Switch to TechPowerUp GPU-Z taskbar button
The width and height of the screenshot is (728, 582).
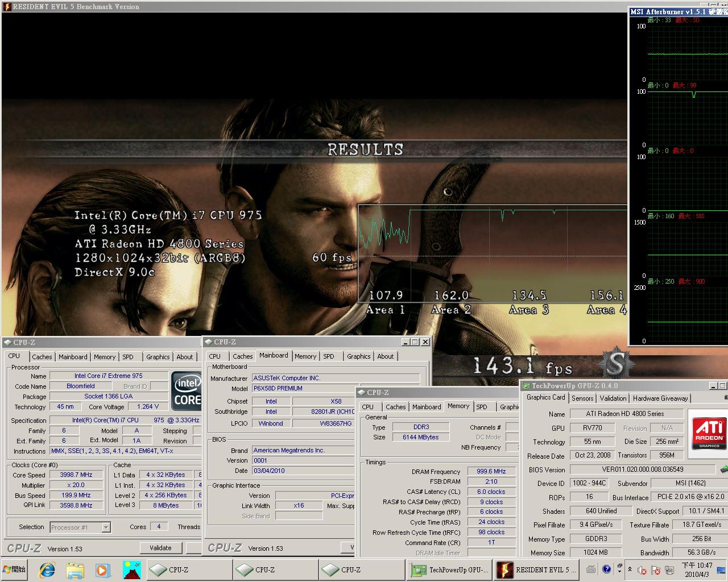[x=450, y=569]
